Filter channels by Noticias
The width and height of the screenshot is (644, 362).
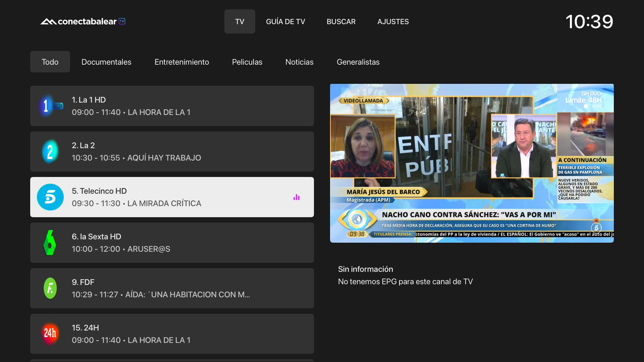[300, 62]
